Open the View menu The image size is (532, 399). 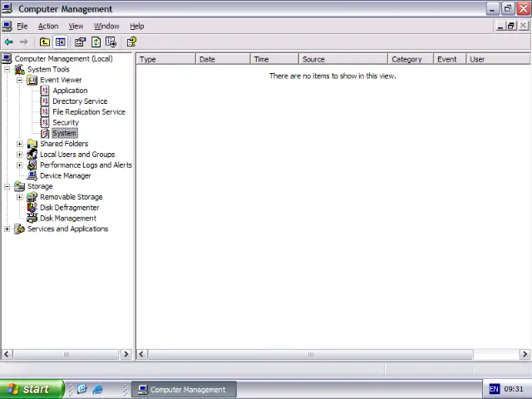pos(76,26)
